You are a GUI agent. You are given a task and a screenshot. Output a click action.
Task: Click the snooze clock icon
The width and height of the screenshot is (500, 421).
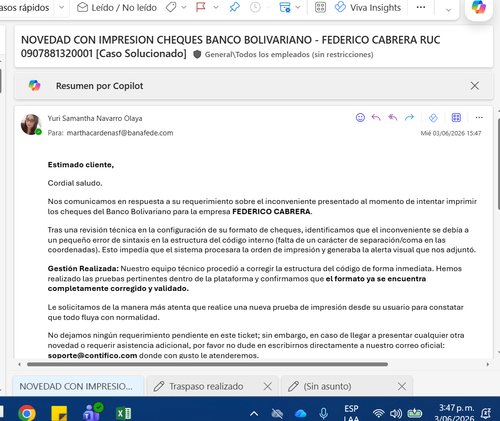pos(255,7)
